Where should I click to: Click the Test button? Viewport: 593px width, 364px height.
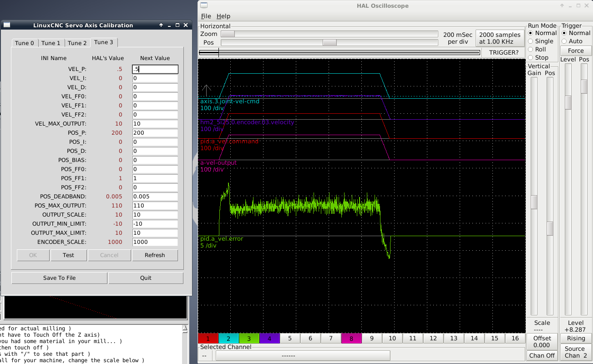click(68, 255)
